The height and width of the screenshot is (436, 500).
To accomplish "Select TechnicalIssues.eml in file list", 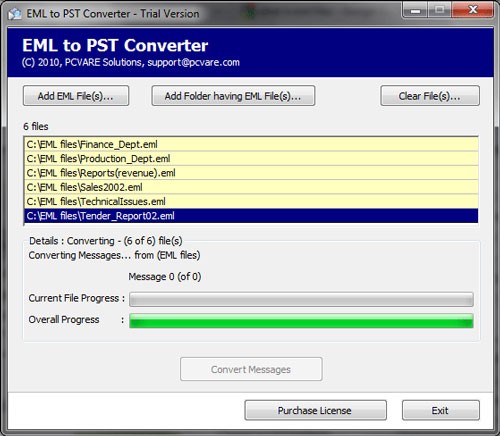I will (251, 202).
